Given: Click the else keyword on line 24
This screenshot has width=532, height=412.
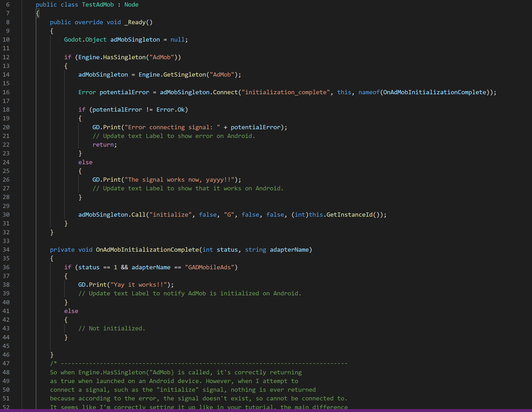Looking at the screenshot, I should (85, 162).
